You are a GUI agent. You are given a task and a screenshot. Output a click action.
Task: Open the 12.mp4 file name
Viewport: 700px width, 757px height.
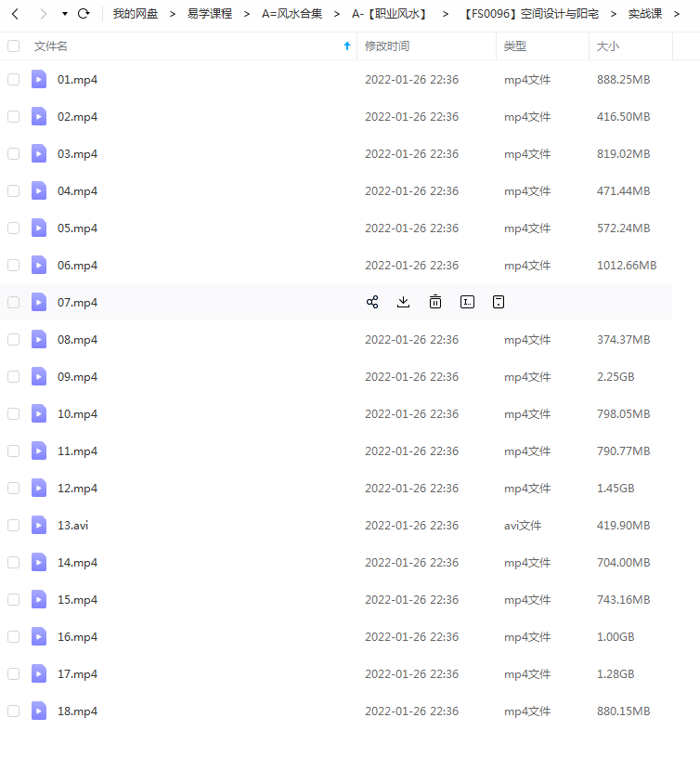coord(77,489)
